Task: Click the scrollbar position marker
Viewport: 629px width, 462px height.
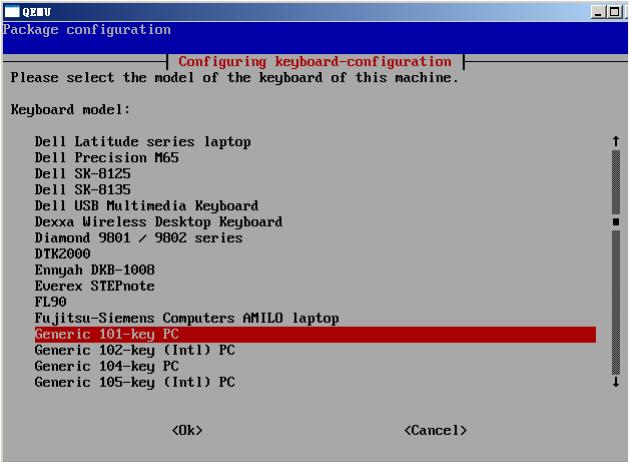Action: click(616, 222)
